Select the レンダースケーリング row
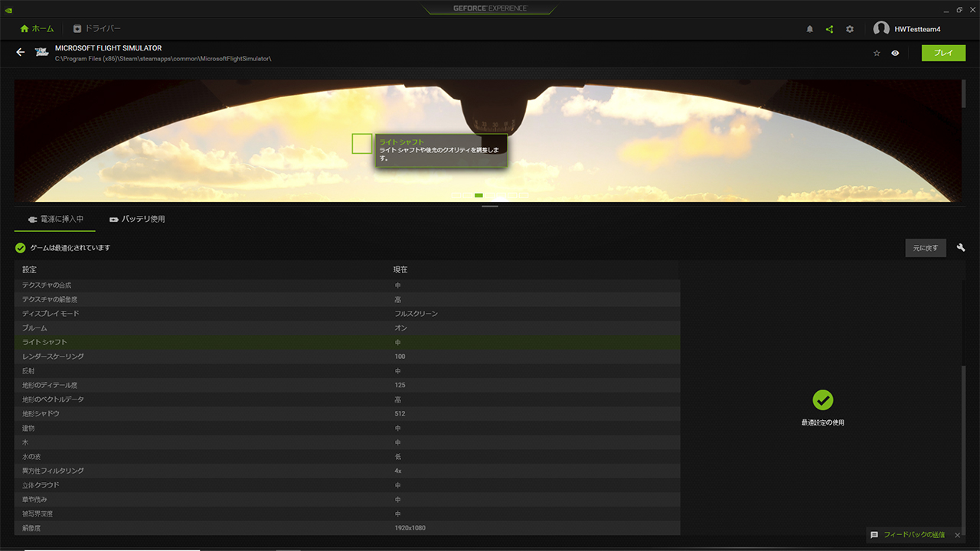The width and height of the screenshot is (980, 551). pyautogui.click(x=347, y=357)
